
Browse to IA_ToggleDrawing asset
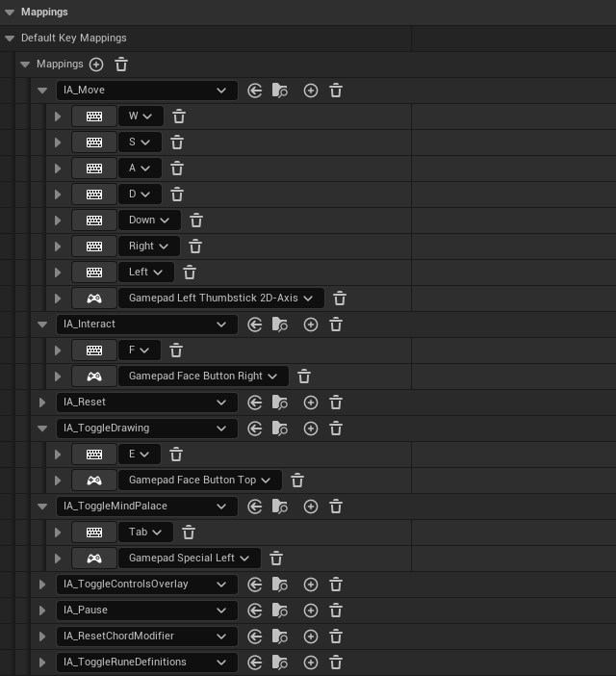click(280, 429)
